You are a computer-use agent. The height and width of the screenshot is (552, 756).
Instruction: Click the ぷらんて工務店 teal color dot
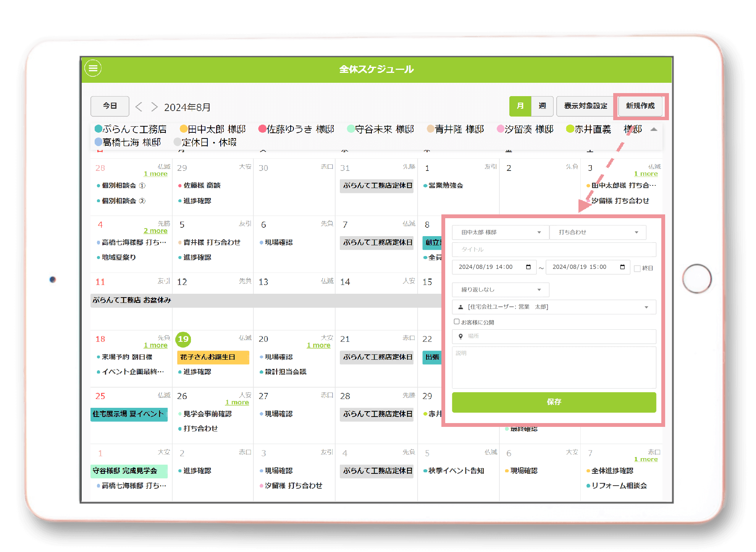click(x=98, y=129)
